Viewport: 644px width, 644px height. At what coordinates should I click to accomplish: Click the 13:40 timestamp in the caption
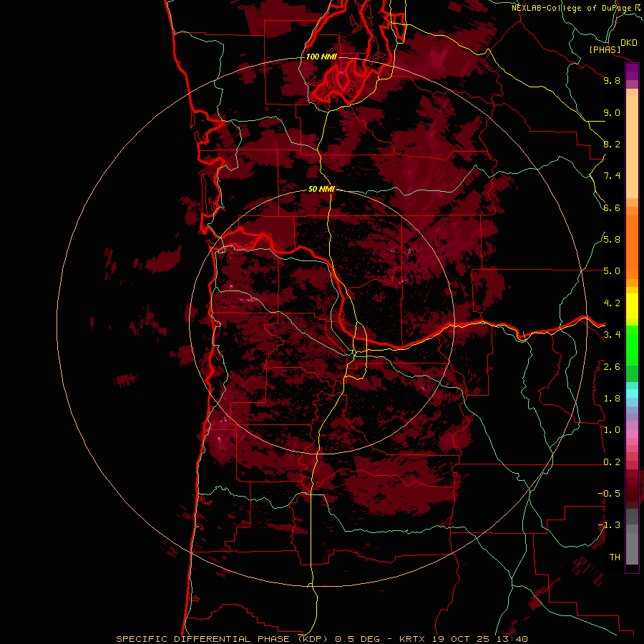coord(511,639)
